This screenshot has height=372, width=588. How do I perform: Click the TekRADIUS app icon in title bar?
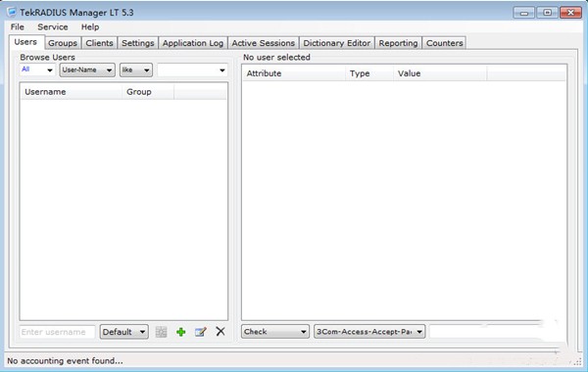pyautogui.click(x=12, y=12)
